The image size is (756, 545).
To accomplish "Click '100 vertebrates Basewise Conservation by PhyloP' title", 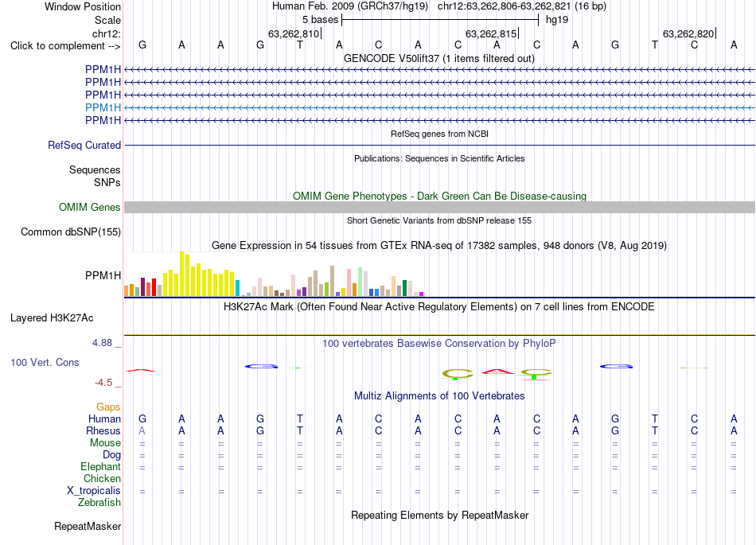I will click(439, 343).
